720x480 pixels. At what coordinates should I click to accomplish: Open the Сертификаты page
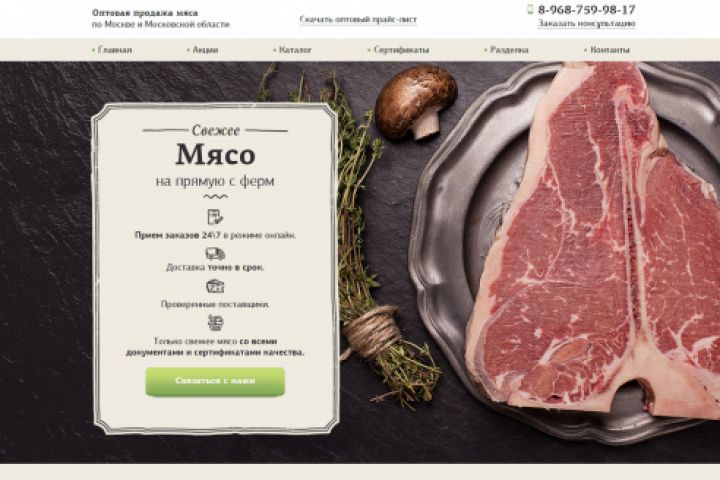401,50
